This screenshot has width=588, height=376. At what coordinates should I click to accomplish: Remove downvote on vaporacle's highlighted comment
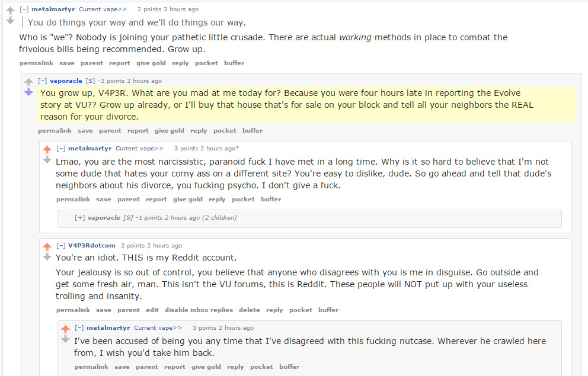coord(28,92)
